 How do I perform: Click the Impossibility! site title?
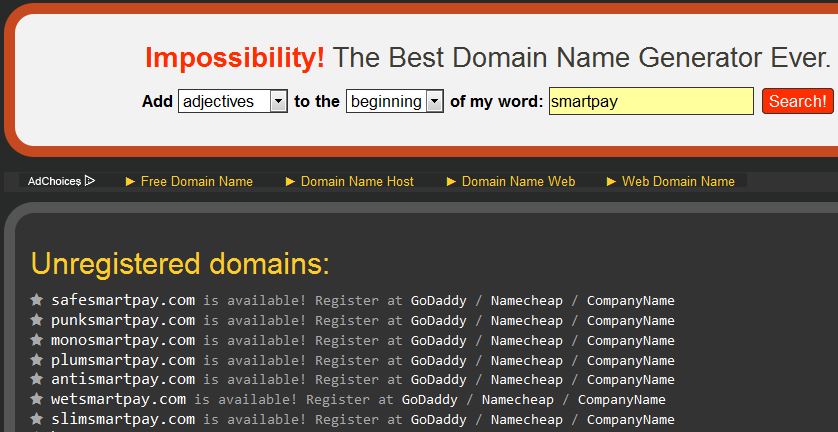235,58
